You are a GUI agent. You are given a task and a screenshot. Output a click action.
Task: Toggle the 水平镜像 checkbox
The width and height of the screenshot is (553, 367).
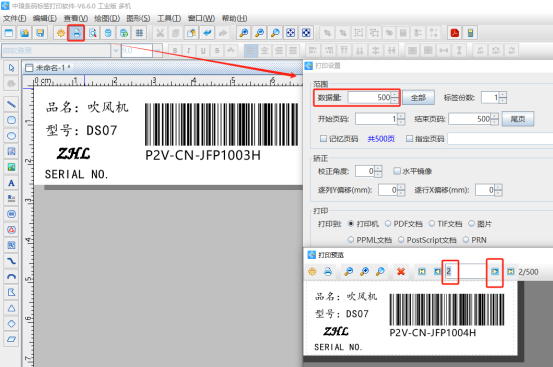coord(397,171)
